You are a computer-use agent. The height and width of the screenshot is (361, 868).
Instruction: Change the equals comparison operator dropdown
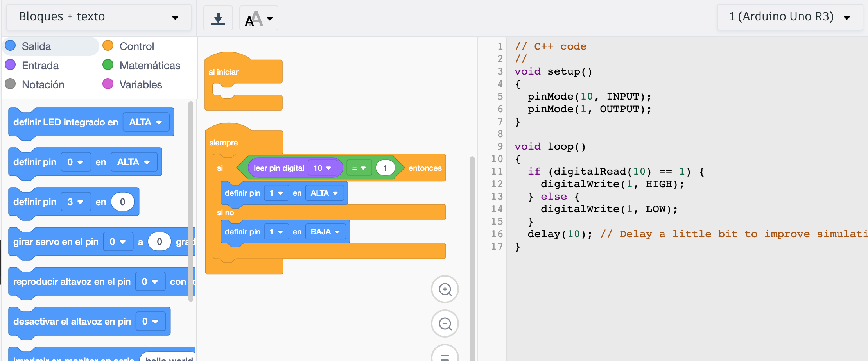pos(359,168)
